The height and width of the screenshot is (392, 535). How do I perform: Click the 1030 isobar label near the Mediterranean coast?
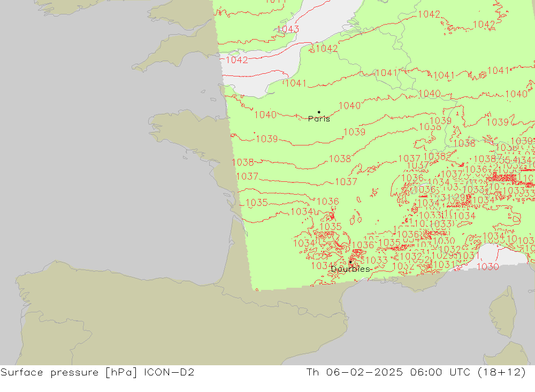click(487, 266)
